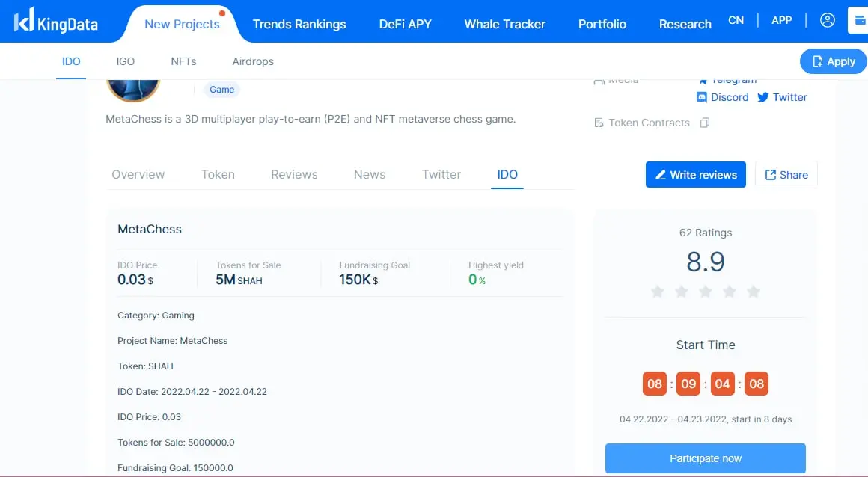Image resolution: width=868 pixels, height=477 pixels.
Task: Open the Discord link
Action: (722, 97)
